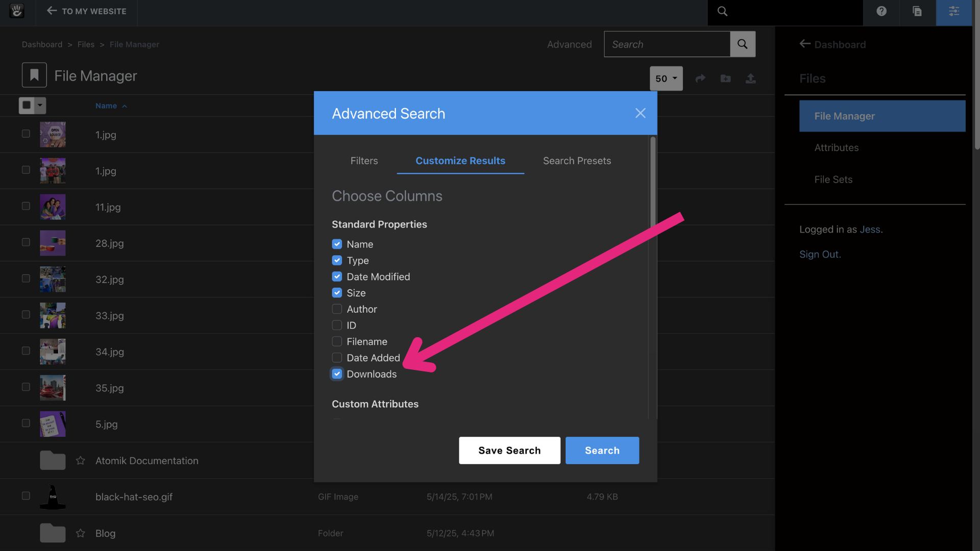This screenshot has height=551, width=980.
Task: Sort by the Name column header
Action: click(106, 106)
